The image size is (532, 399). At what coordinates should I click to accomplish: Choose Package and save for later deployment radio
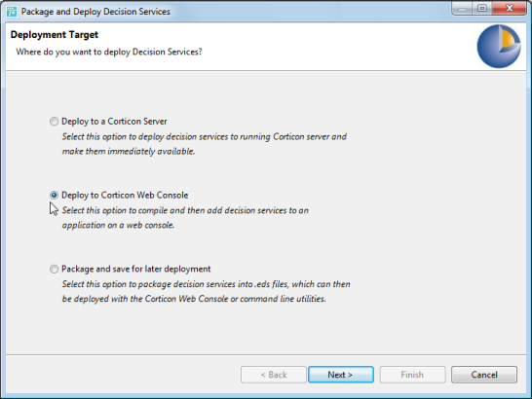54,269
